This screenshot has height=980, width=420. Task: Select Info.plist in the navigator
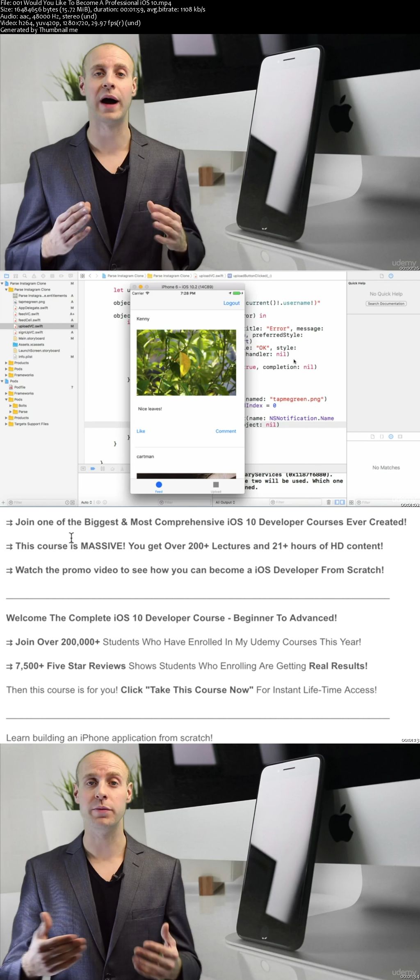coord(39,357)
